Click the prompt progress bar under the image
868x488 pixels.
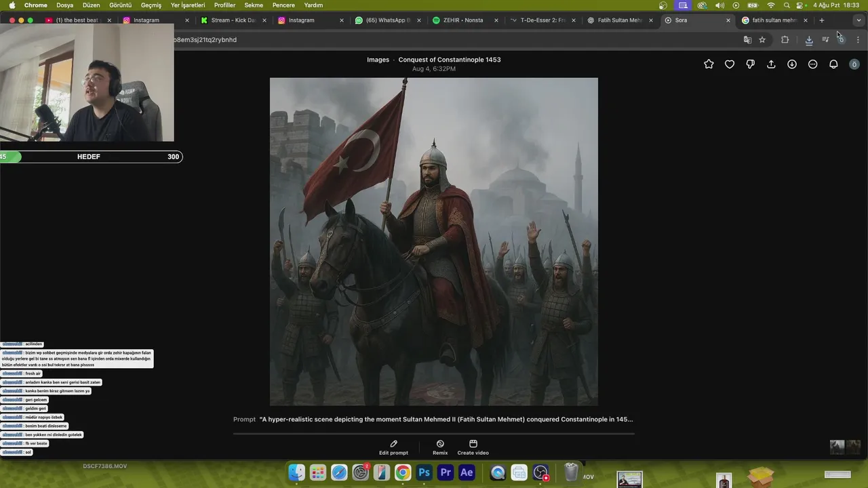pos(434,433)
